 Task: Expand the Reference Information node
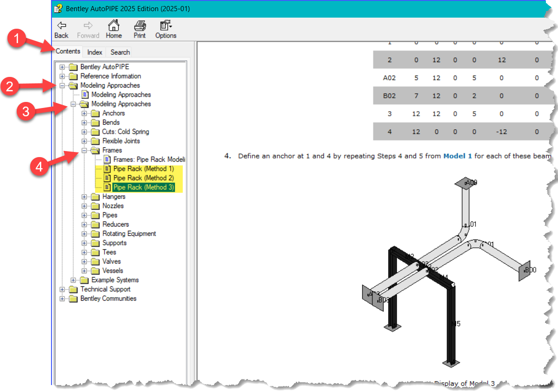pyautogui.click(x=62, y=76)
